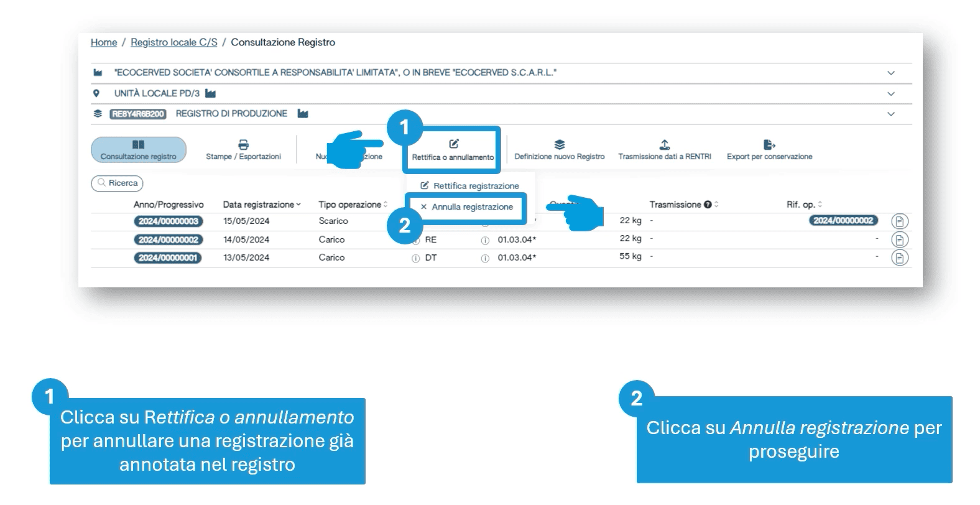The height and width of the screenshot is (505, 980).
Task: Open Registro locale C/S breadcrumb link
Action: pos(173,42)
